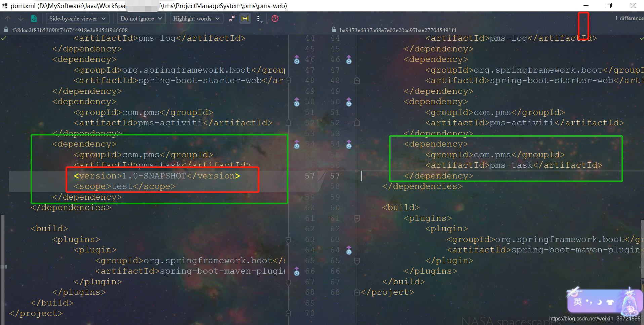Click the 英 input language indicator
This screenshot has width=644, height=325.
577,302
